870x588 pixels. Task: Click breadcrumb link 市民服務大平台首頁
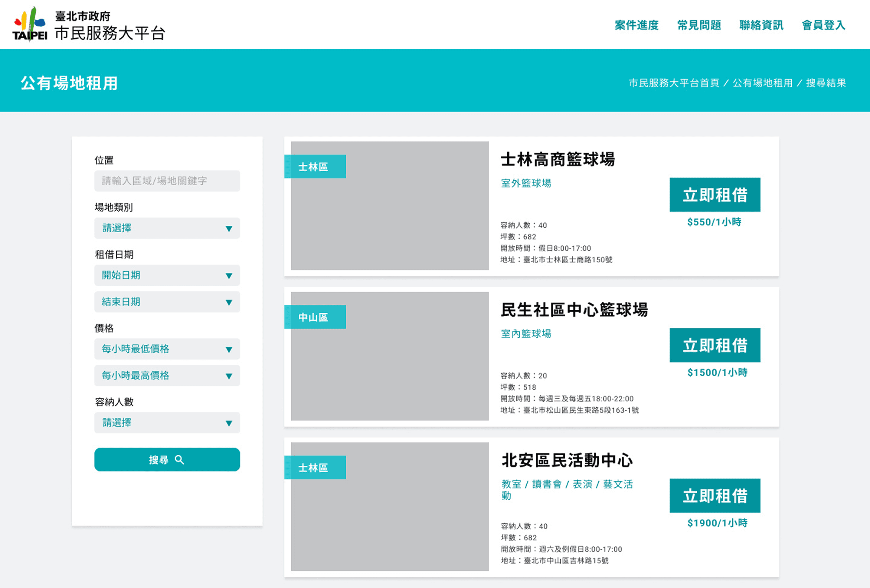674,83
